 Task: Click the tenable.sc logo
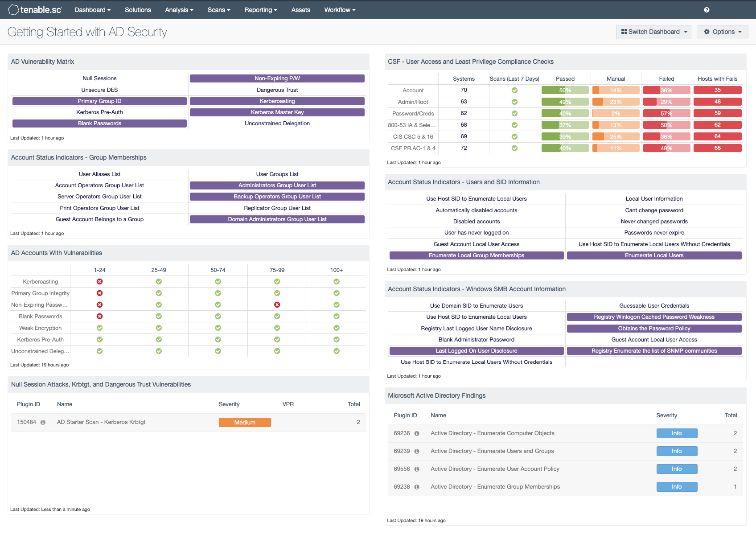(35, 9)
